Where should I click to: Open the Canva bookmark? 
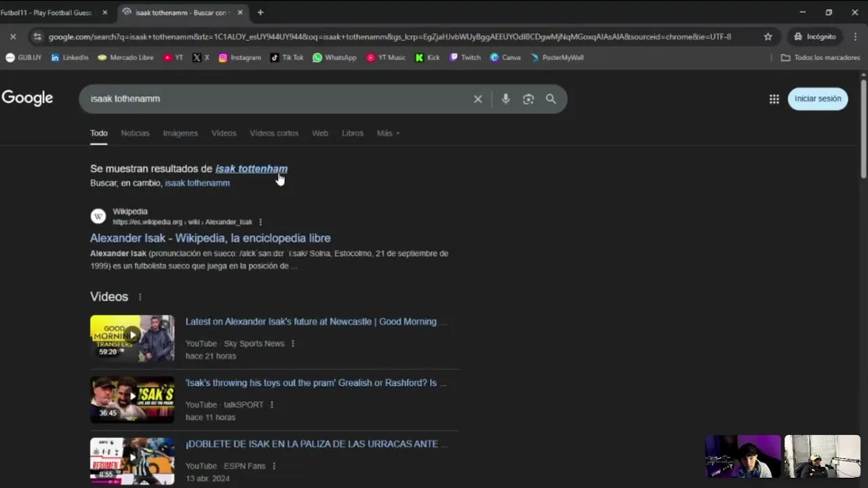505,58
